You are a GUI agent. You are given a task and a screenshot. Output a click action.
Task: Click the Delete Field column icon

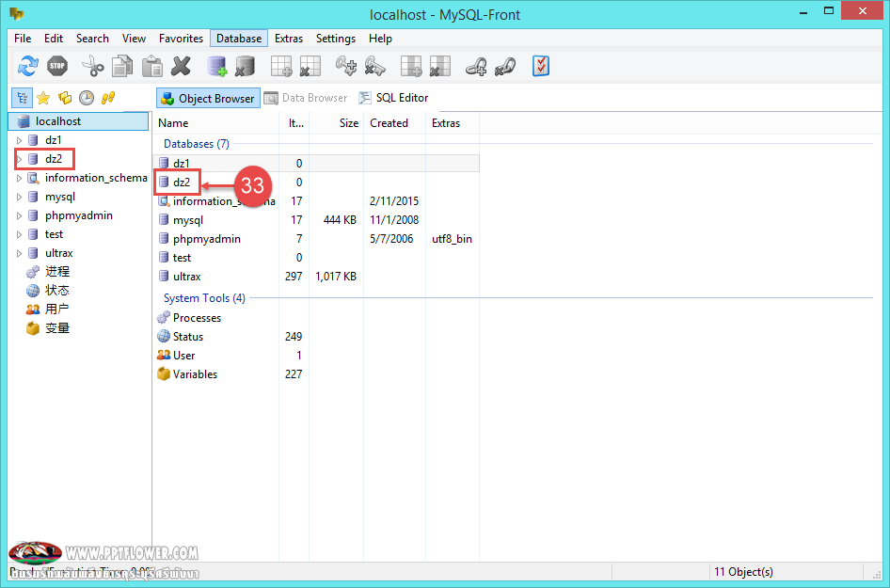point(440,67)
